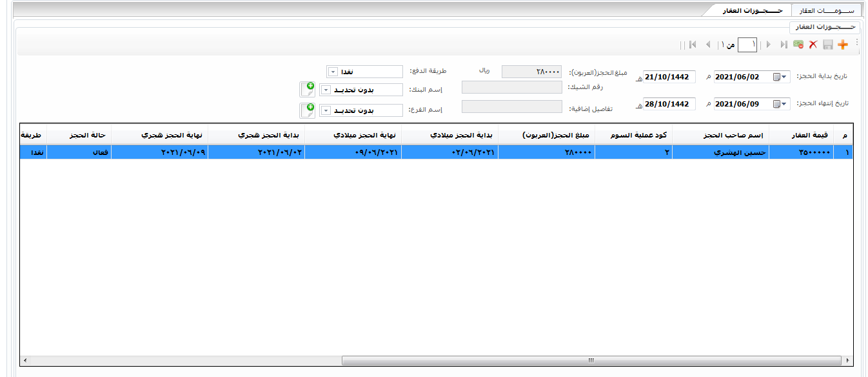Screen dimensions: 868x377
Task: Go to the first record navigation arrow
Action: (783, 45)
